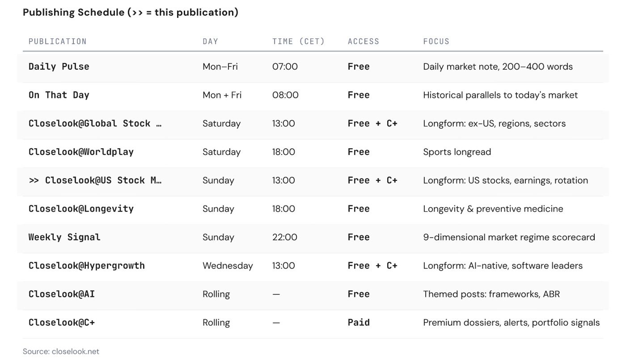The height and width of the screenshot is (364, 626).
Task: Click the >> current publication marker
Action: (35, 180)
